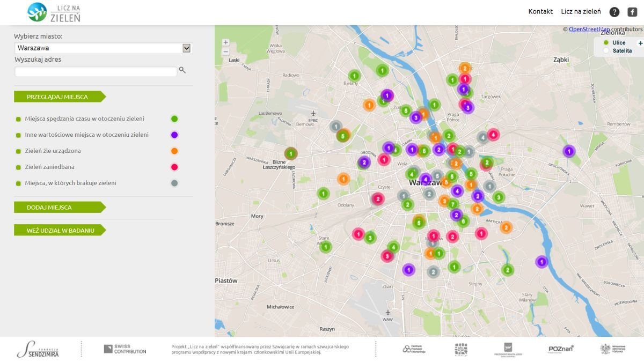Click the purple marker near Grochowska
Viewport: 644px width, 362px height.
click(x=569, y=151)
